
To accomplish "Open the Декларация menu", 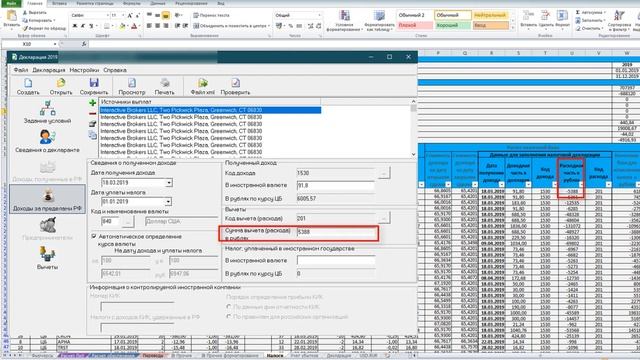I will click(x=49, y=70).
